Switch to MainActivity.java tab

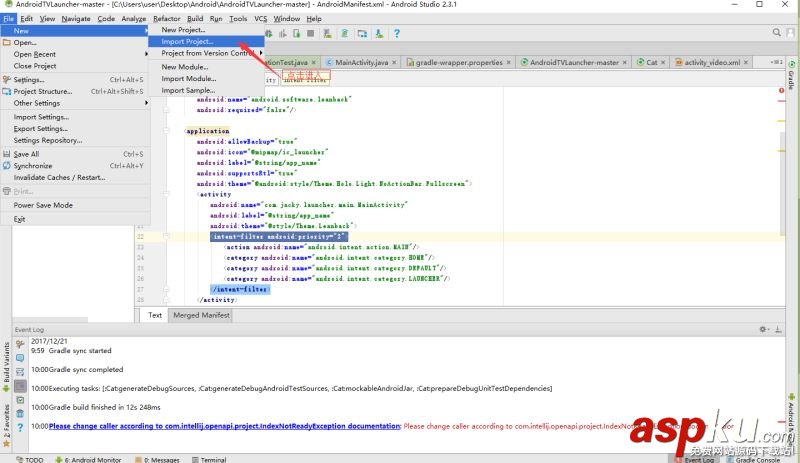coord(361,62)
